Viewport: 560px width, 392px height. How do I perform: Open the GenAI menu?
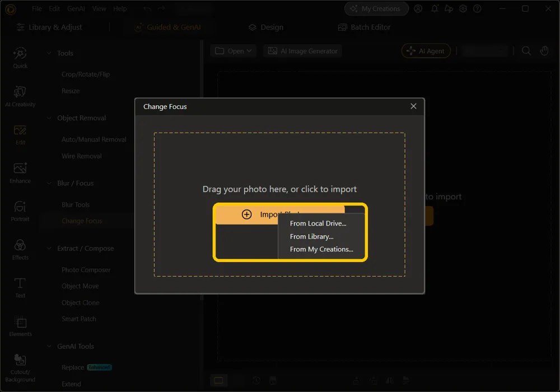76,8
